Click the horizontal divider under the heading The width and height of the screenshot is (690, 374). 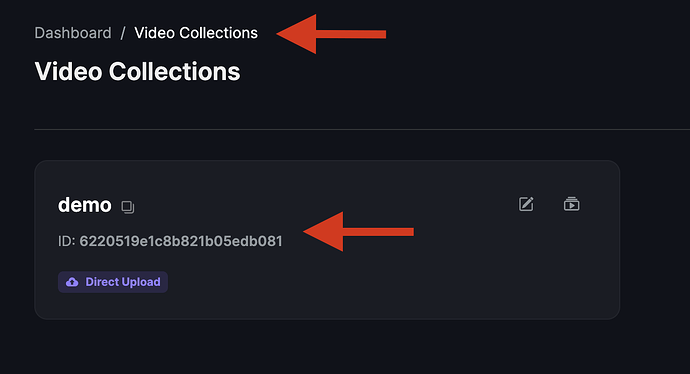[362, 129]
